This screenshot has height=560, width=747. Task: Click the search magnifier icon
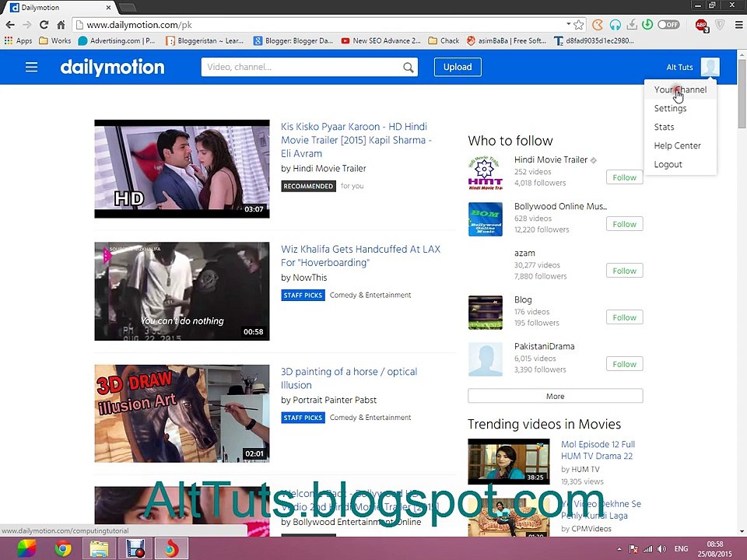pos(409,67)
